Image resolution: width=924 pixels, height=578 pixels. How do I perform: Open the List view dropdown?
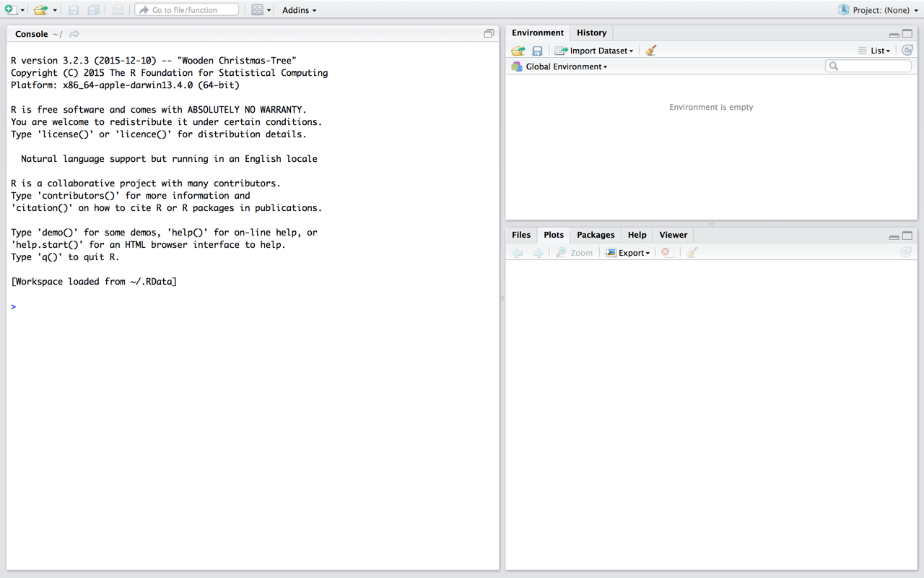click(874, 51)
